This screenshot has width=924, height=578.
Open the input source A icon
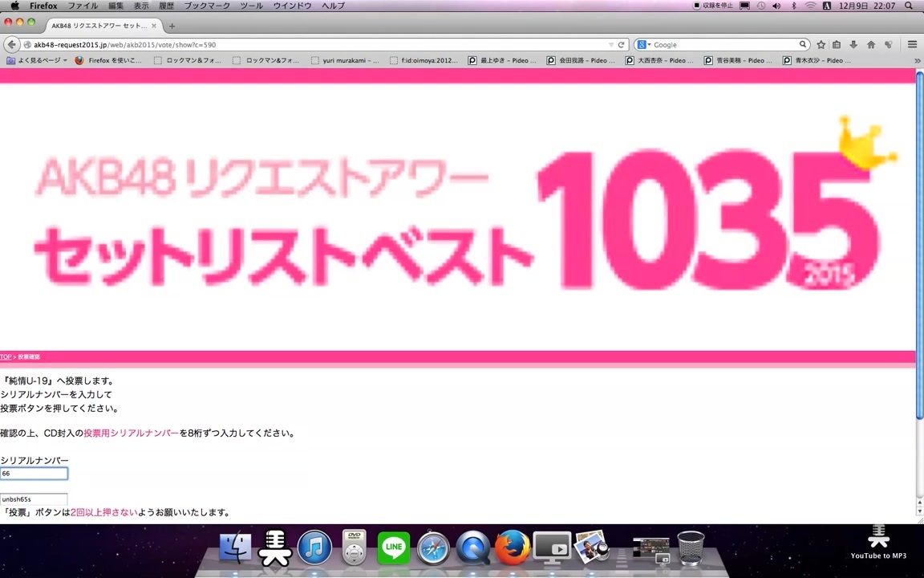click(x=827, y=6)
